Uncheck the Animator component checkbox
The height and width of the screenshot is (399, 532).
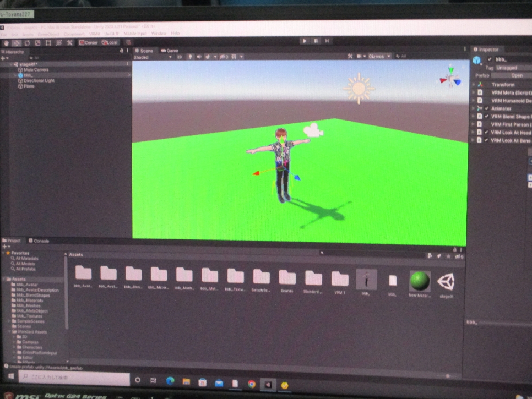[x=487, y=108]
